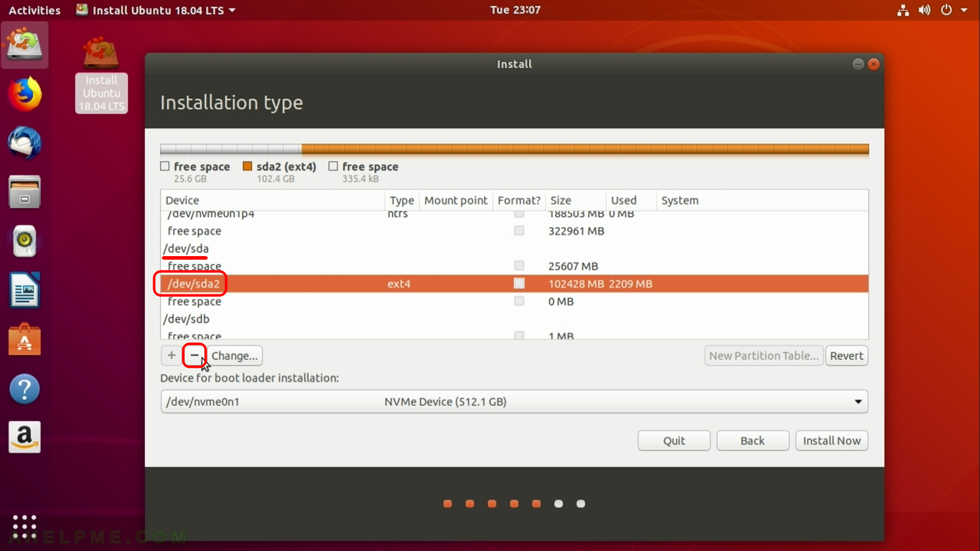
Task: Select the /dev/sda disk row
Action: [514, 248]
